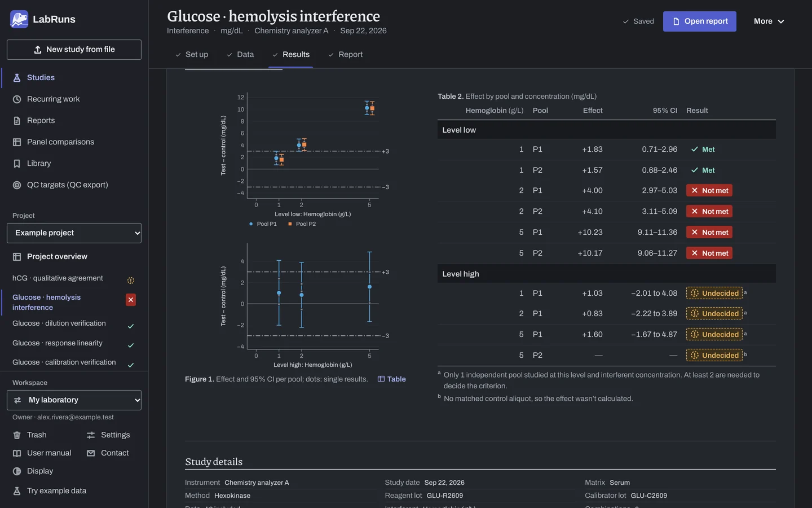Click the Settings sliders icon
The width and height of the screenshot is (812, 508).
(x=91, y=435)
